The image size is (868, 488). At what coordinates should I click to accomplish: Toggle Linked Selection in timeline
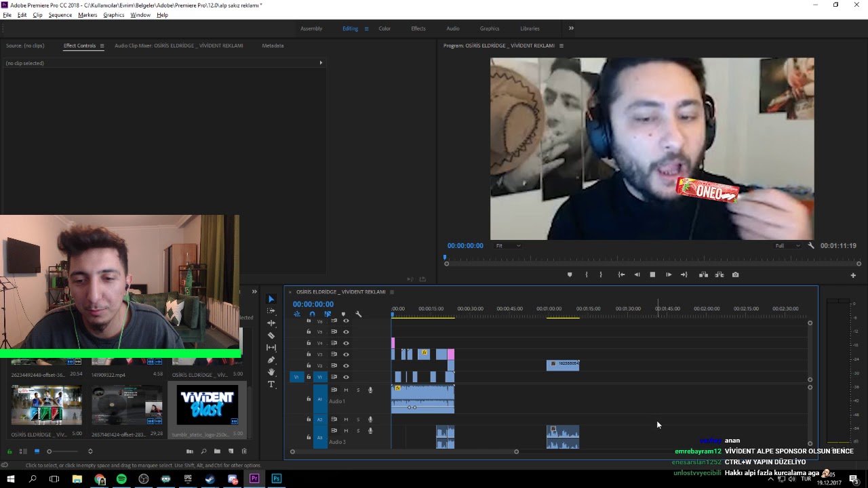click(x=328, y=314)
